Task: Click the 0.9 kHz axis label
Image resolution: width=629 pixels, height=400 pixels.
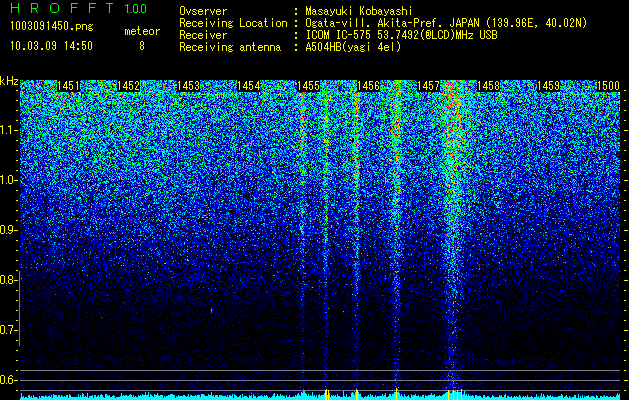Action: click(8, 230)
